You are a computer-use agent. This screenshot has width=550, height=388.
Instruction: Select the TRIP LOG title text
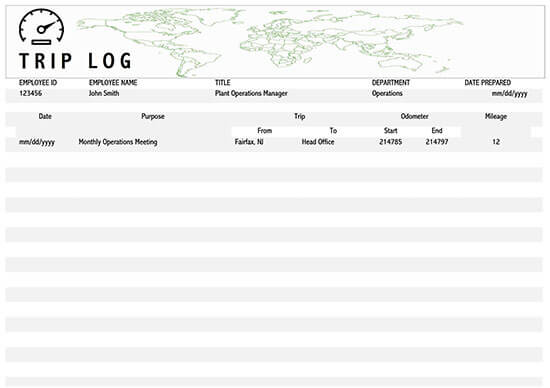75,61
